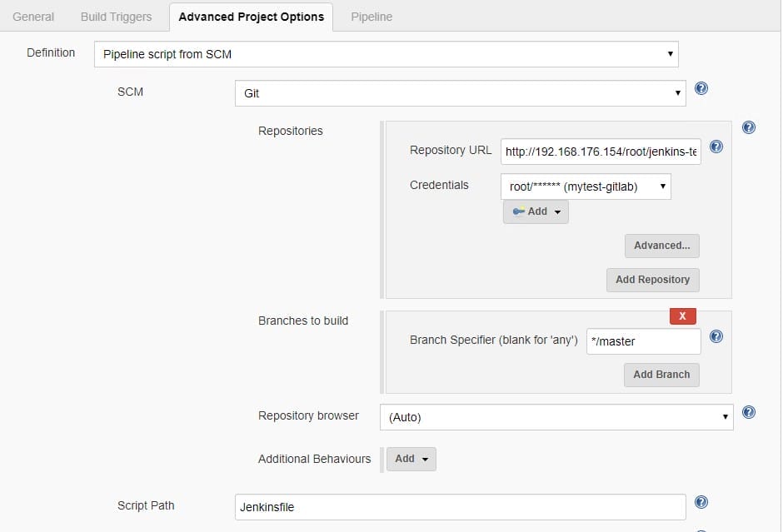Click into the Script Path field

pyautogui.click(x=460, y=506)
